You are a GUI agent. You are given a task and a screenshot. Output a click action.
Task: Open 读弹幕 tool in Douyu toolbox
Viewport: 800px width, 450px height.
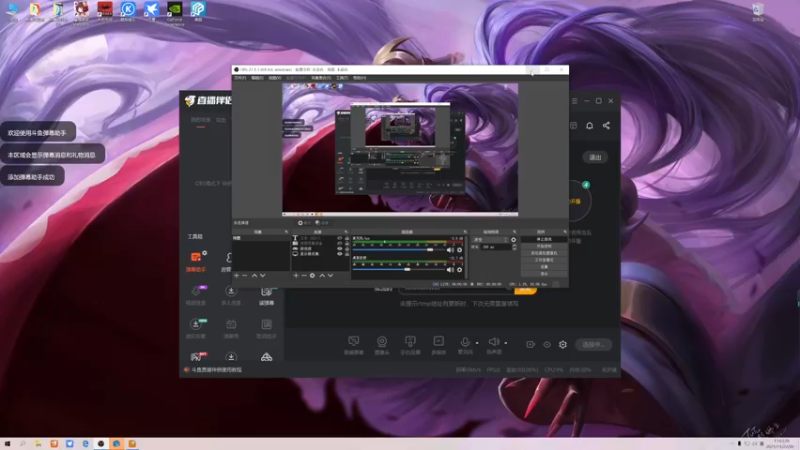(266, 296)
